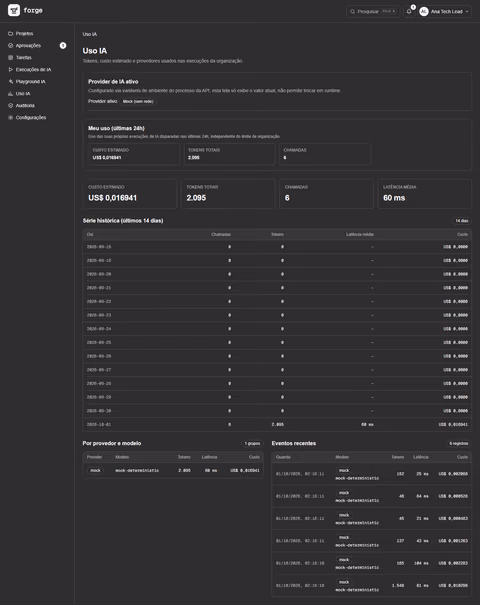Open Configurações in the sidebar
Image resolution: width=480 pixels, height=605 pixels.
tap(31, 117)
